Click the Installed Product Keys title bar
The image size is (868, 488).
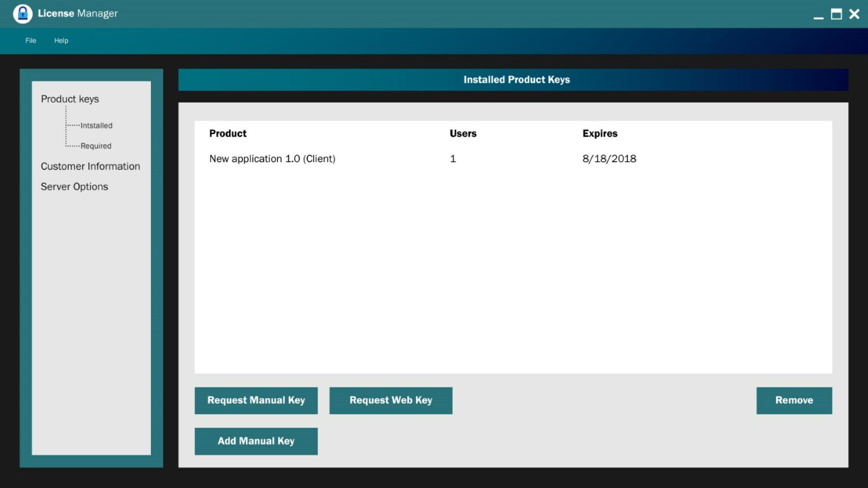coord(516,80)
